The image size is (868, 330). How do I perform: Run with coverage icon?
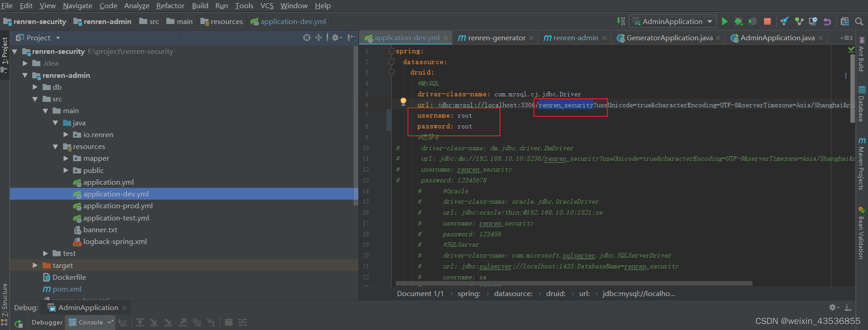[752, 21]
